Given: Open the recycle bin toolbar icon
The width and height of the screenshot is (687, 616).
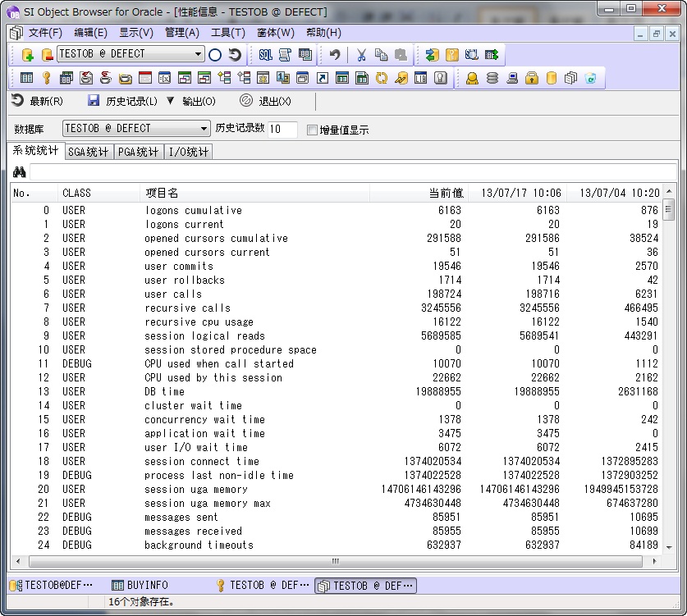Looking at the screenshot, I should coord(590,79).
